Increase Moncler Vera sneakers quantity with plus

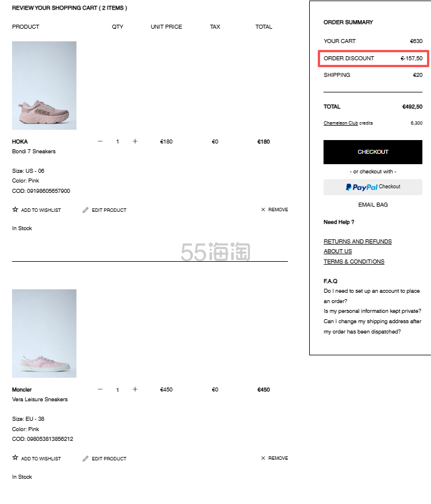135,389
